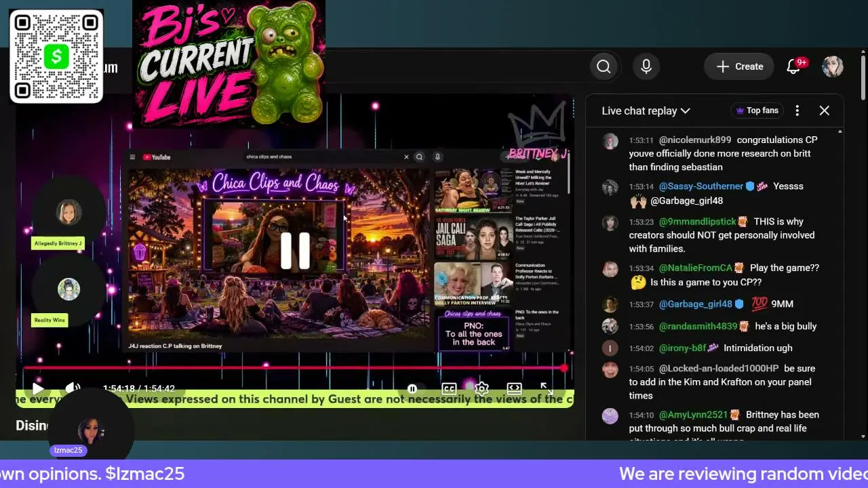Screen dimensions: 868x488
Task: Click the inner voice search microphone
Action: (437, 157)
